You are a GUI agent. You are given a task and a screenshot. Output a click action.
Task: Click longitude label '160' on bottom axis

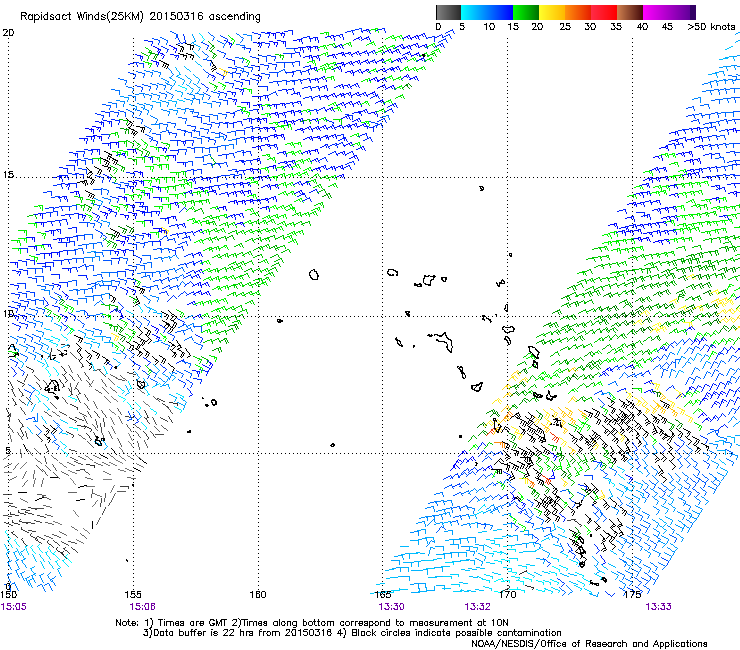click(x=258, y=594)
